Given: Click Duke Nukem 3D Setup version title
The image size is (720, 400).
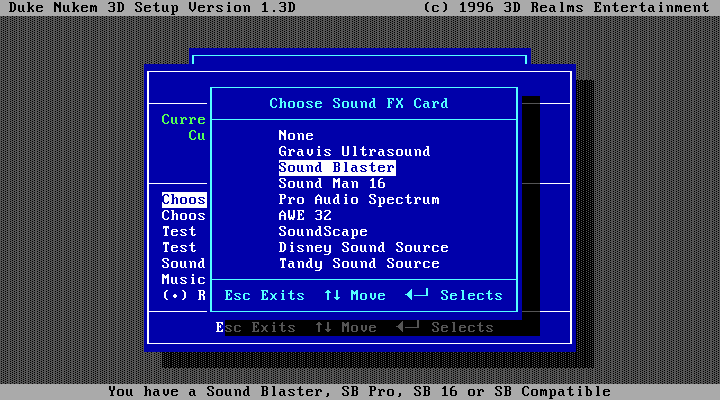Looking at the screenshot, I should (x=152, y=7).
